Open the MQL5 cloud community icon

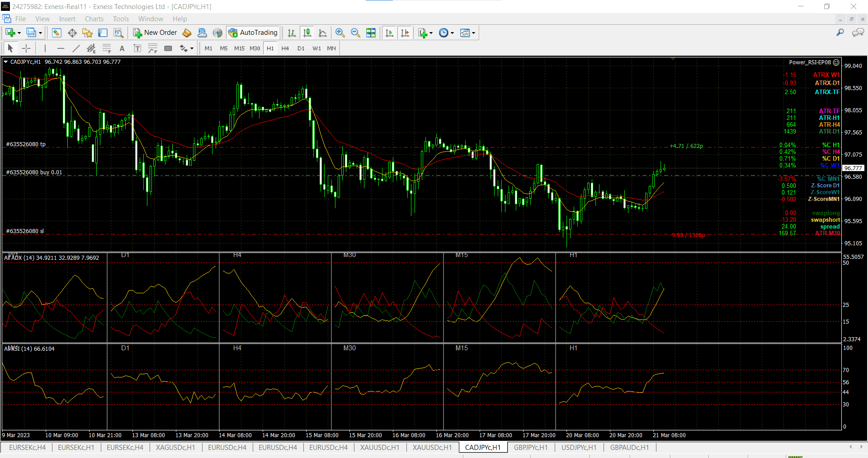[202, 33]
